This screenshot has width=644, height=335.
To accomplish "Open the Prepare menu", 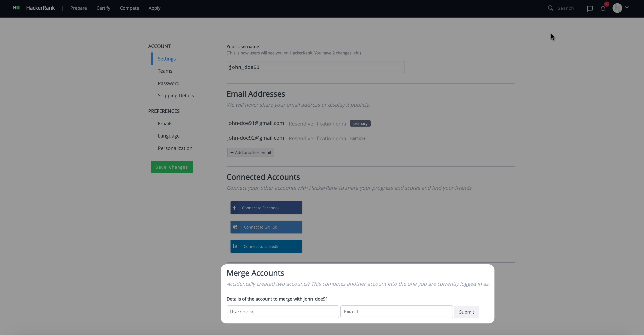I will (x=78, y=8).
